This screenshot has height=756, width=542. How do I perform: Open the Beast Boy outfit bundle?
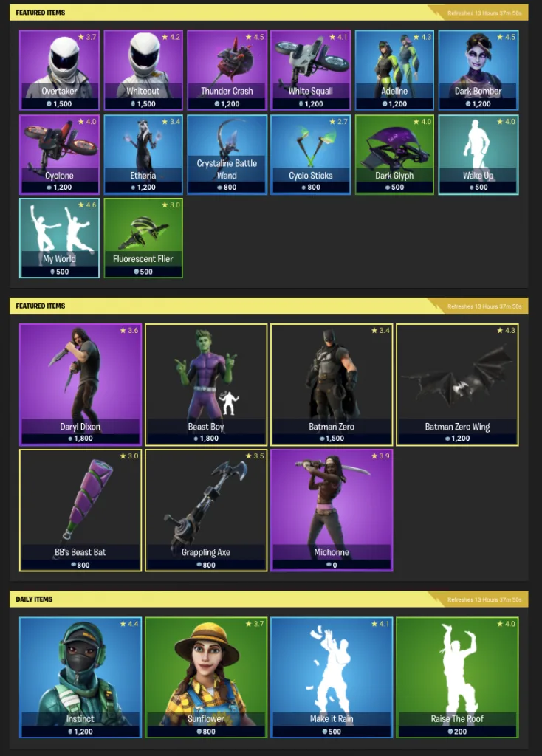pos(206,385)
